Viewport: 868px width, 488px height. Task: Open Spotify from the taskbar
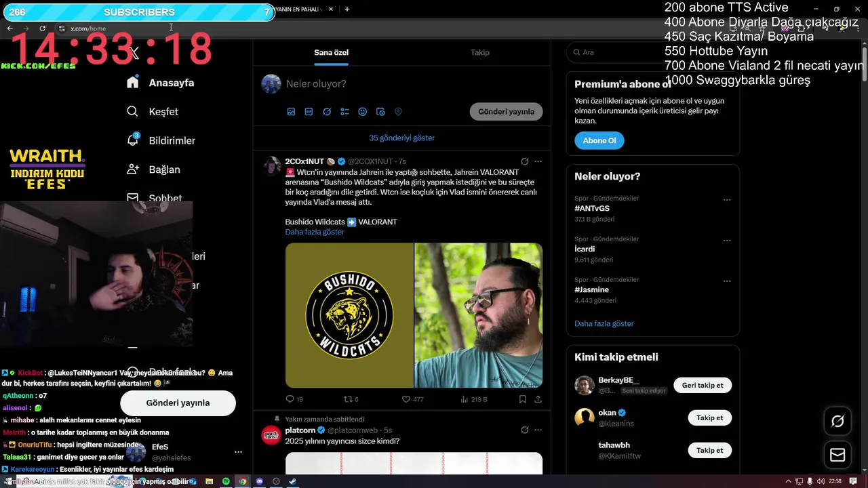226,481
